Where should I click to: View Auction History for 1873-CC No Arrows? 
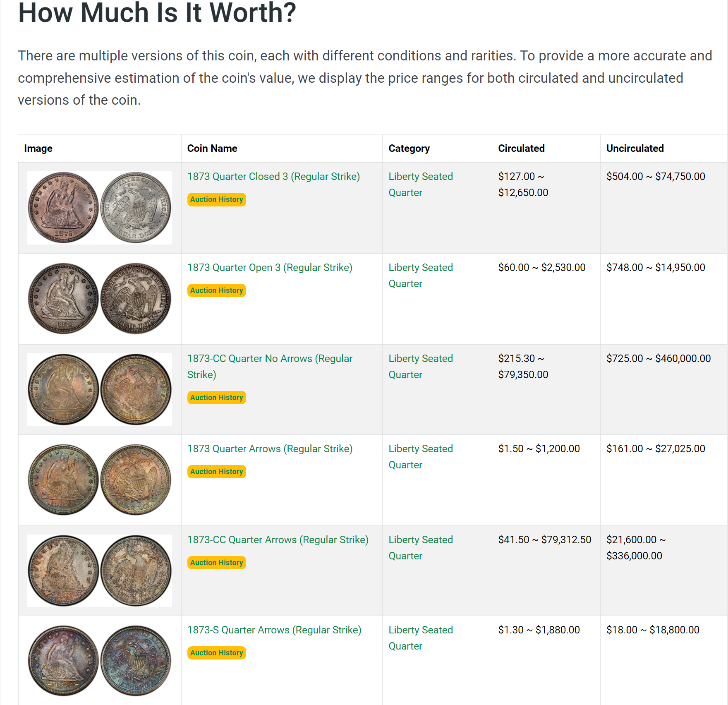(217, 398)
